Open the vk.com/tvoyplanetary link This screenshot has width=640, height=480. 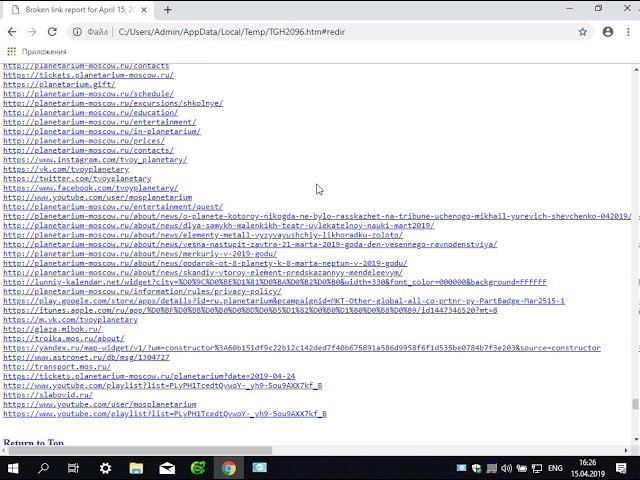(66, 169)
